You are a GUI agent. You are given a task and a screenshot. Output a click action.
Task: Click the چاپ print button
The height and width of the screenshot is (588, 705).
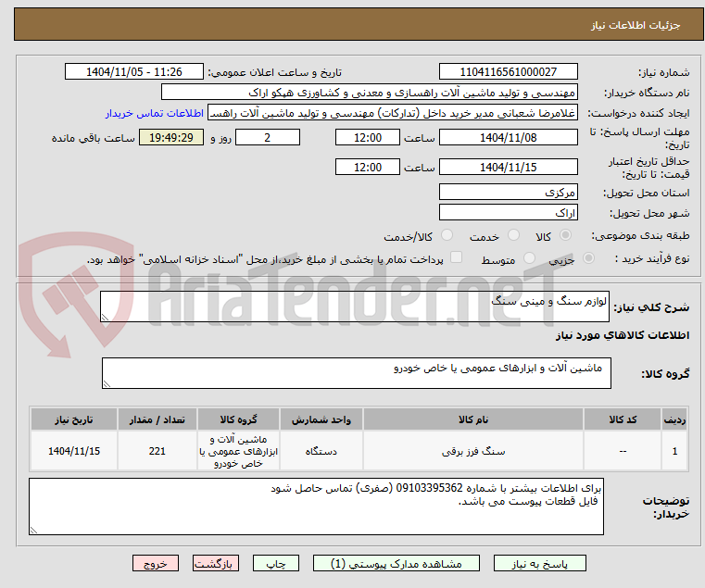pyautogui.click(x=276, y=563)
